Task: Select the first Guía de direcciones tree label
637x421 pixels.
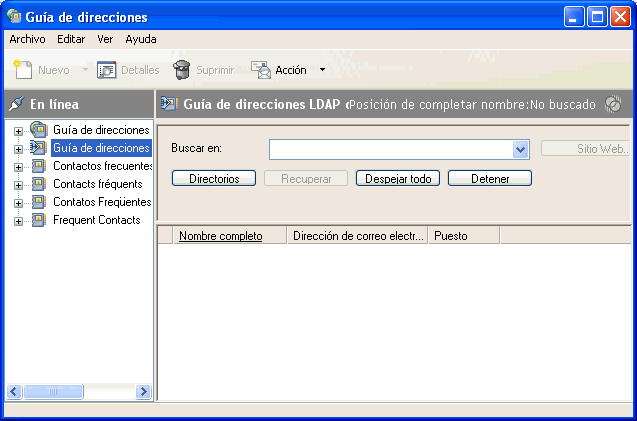Action: tap(101, 130)
